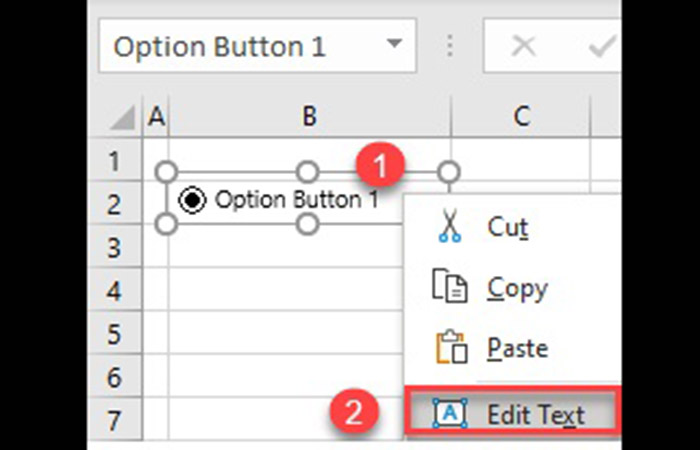
Task: Select the Option Button 1 radio circle
Action: point(191,200)
